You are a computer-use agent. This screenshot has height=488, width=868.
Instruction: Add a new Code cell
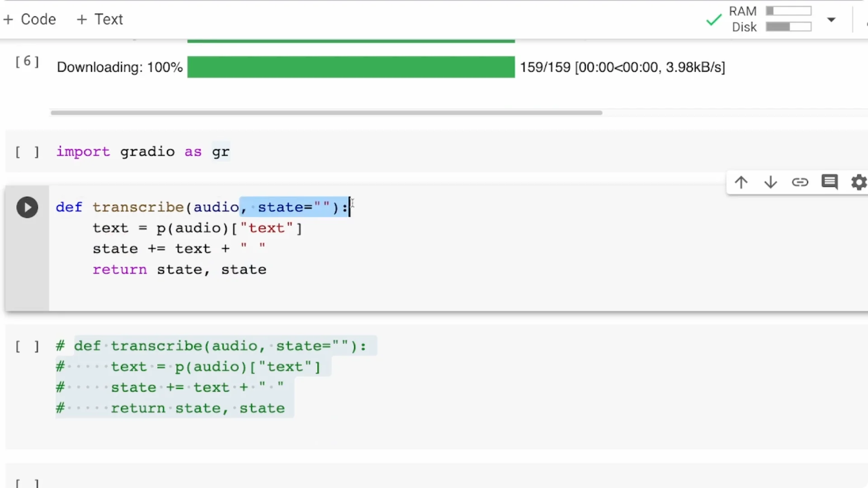(29, 19)
